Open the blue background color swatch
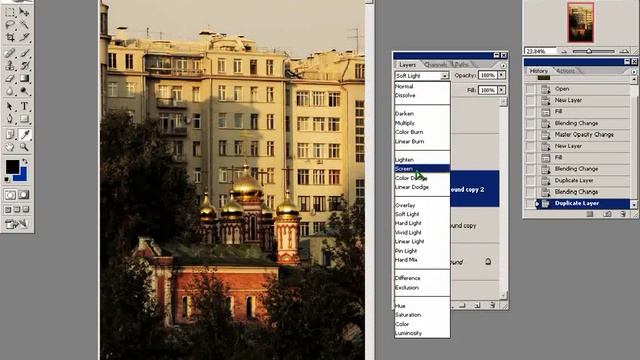This screenshot has width=640, height=360. 22,176
